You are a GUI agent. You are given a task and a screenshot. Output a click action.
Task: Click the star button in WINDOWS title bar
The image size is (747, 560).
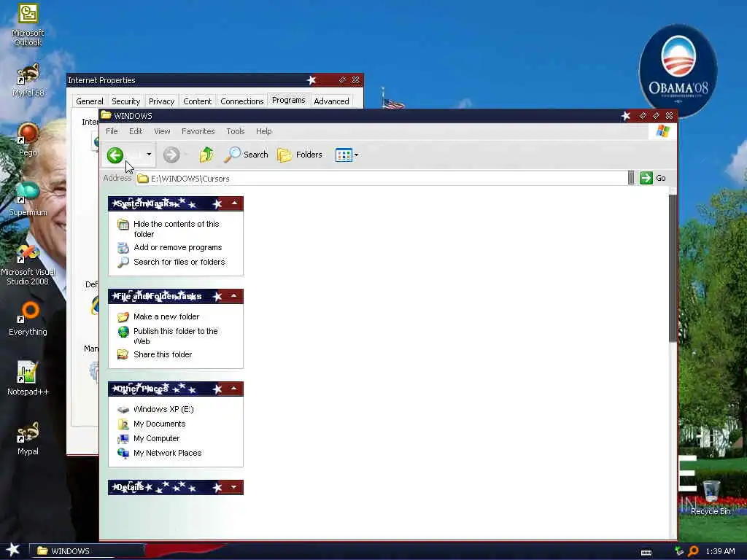click(626, 116)
